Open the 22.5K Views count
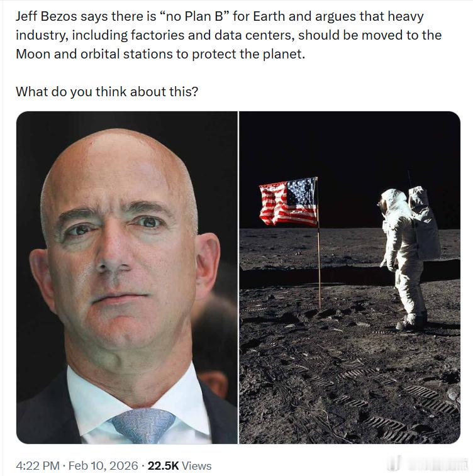The image size is (473, 476). [179, 465]
